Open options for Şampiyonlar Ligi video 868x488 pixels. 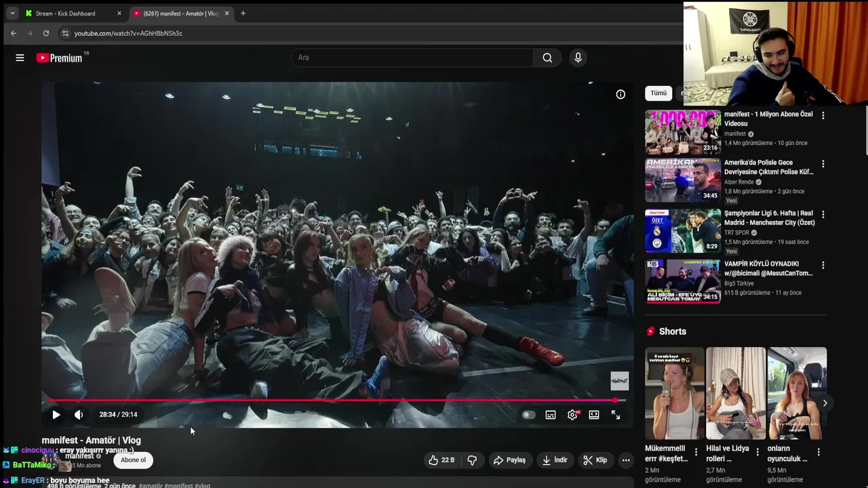click(x=823, y=214)
